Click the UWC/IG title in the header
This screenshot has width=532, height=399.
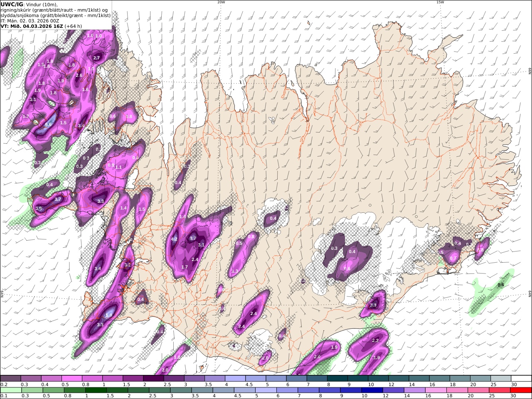pyautogui.click(x=12, y=4)
